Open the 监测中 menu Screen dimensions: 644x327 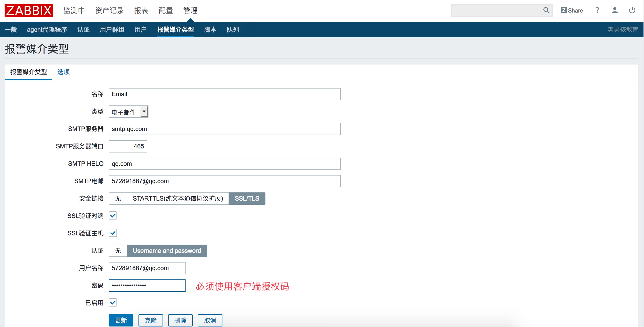coord(74,10)
